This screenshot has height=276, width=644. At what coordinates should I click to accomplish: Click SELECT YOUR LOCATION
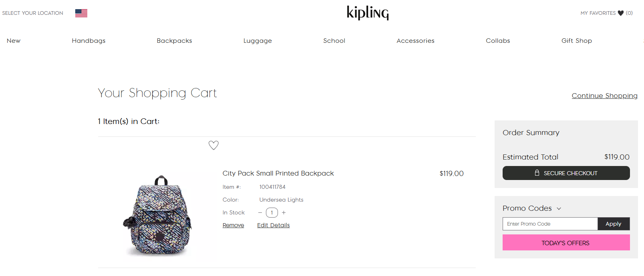(32, 13)
